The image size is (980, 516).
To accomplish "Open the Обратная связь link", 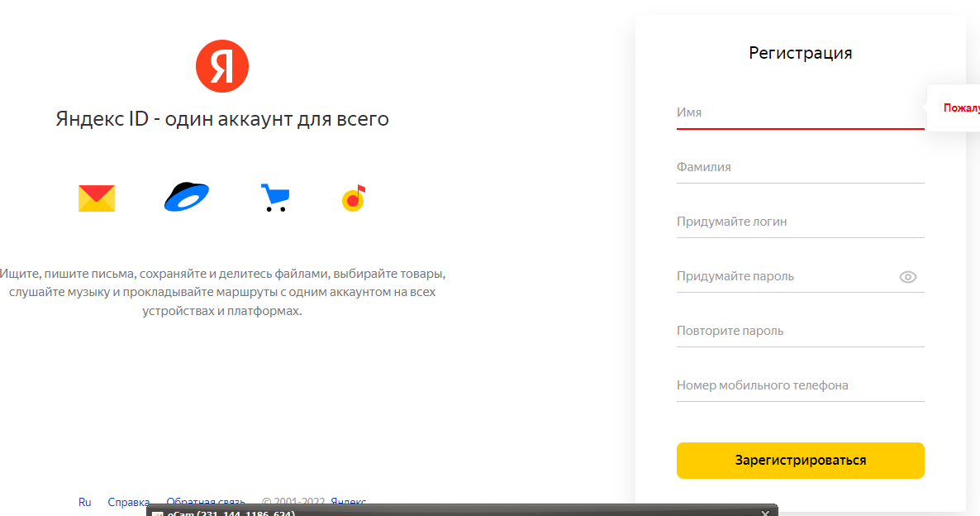I will click(206, 502).
